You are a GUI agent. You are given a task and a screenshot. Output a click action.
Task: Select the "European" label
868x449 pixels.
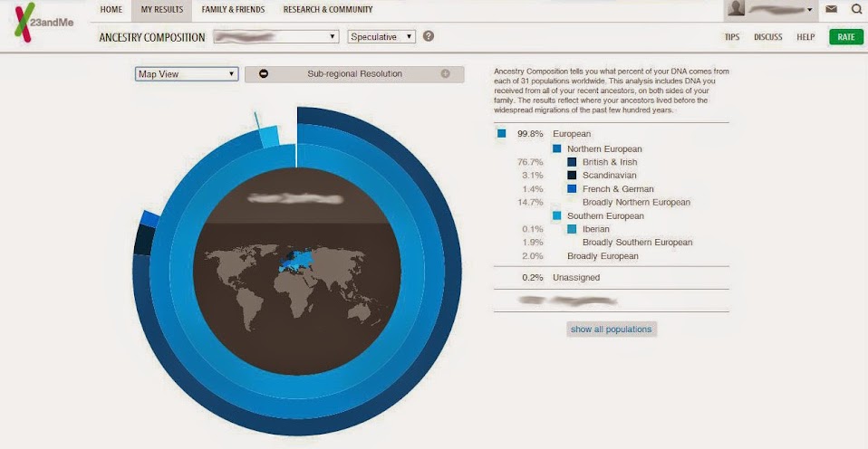pos(572,134)
